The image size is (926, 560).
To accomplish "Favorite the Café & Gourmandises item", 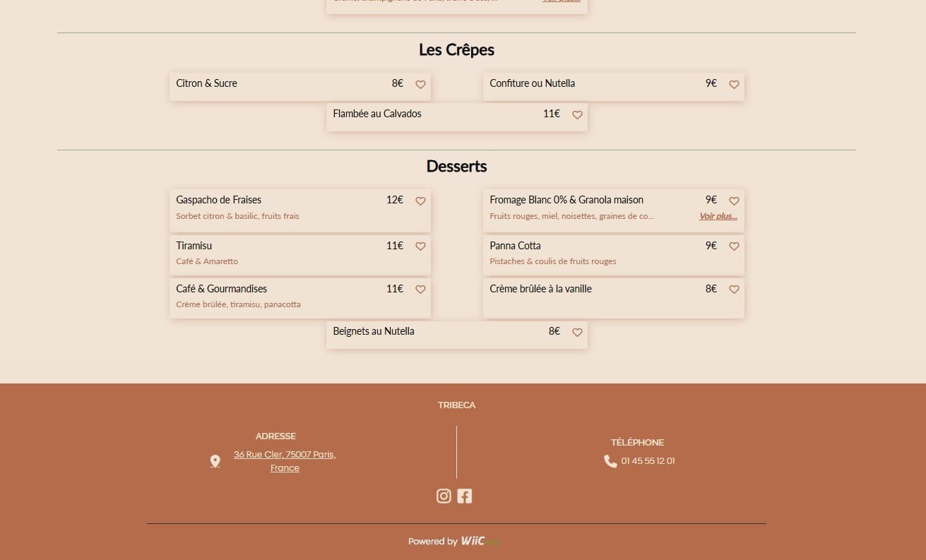I will 420,290.
